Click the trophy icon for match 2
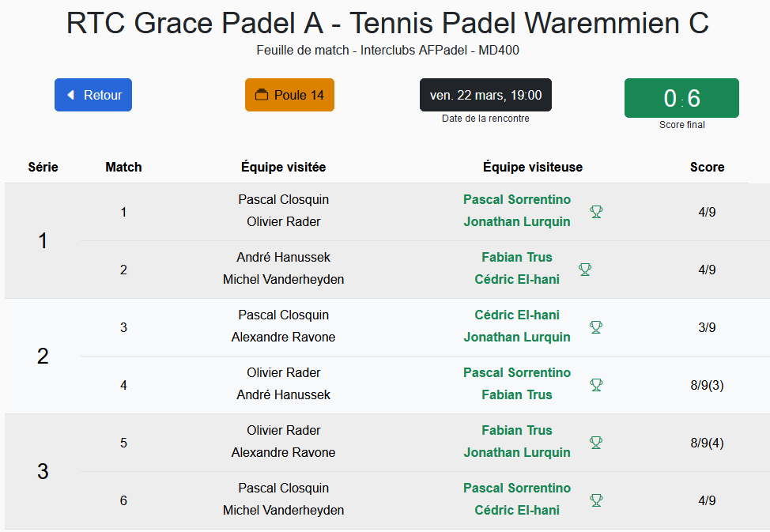The image size is (770, 532). pyautogui.click(x=585, y=269)
